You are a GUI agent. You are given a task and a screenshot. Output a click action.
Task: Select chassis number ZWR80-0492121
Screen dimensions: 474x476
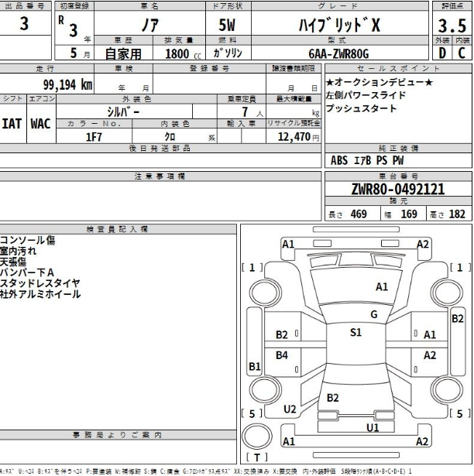pos(399,189)
